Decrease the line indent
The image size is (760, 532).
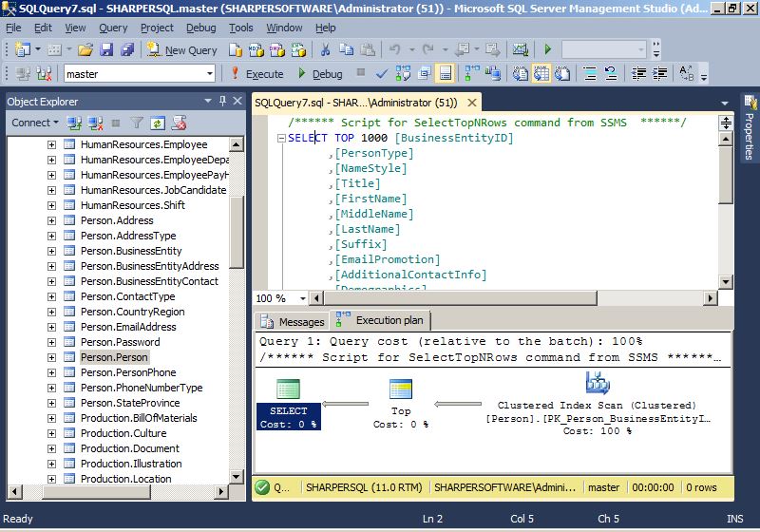(638, 74)
